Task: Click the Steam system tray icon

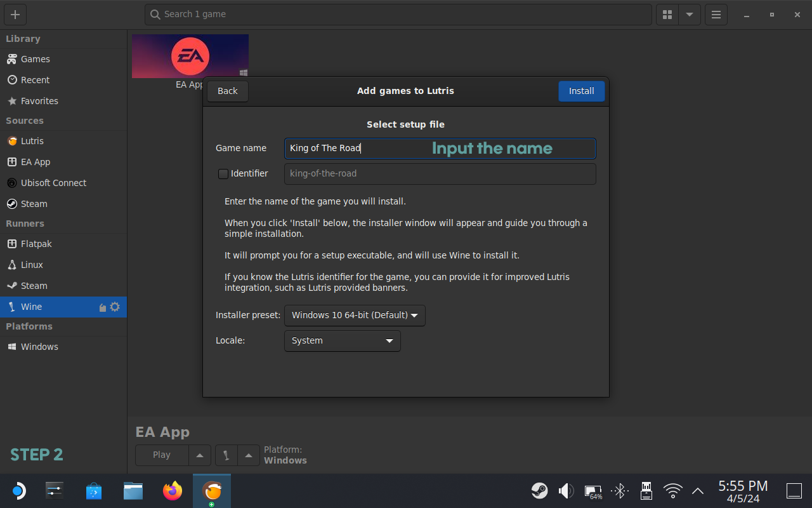Action: click(x=540, y=491)
